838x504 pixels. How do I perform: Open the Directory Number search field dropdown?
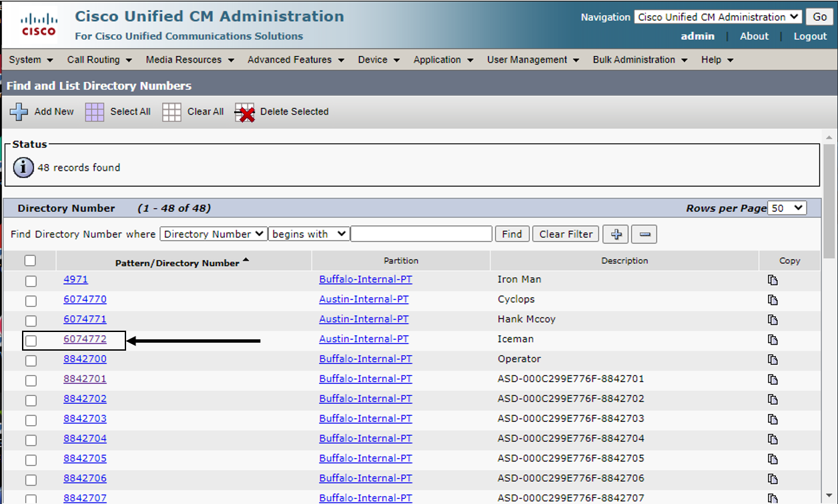point(213,234)
